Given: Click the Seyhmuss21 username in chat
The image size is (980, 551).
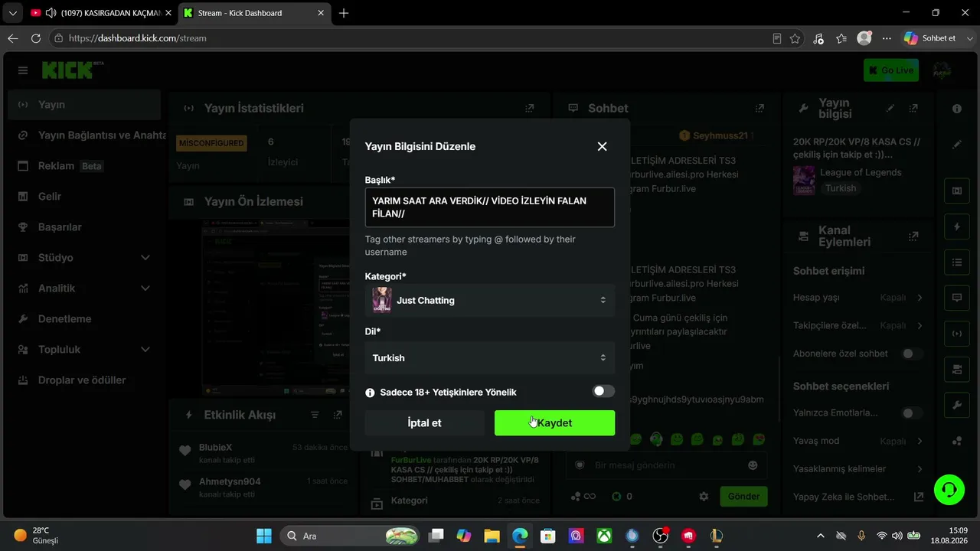Looking at the screenshot, I should coord(720,135).
